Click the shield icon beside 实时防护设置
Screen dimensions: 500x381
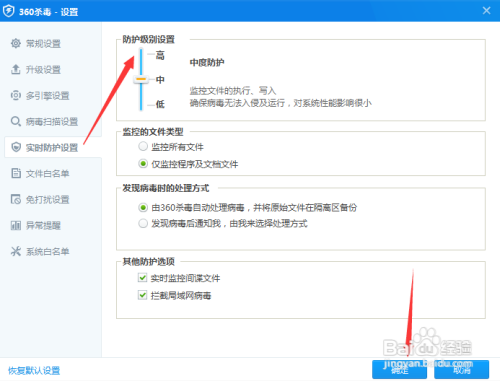click(x=16, y=147)
